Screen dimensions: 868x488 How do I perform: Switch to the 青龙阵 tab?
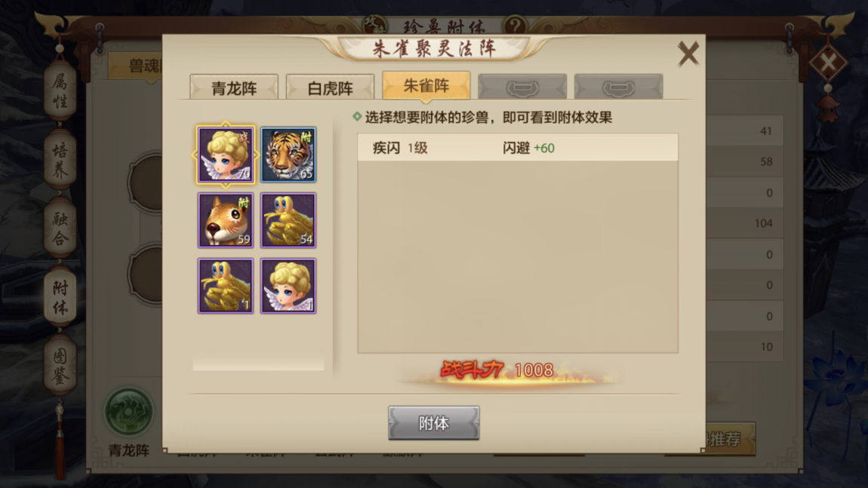point(234,87)
